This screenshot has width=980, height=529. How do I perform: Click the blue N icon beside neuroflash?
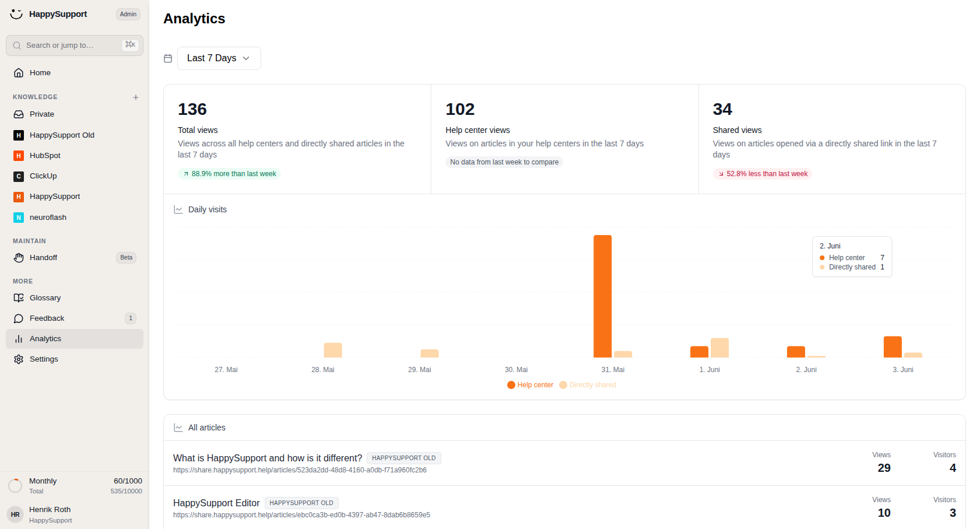click(19, 218)
